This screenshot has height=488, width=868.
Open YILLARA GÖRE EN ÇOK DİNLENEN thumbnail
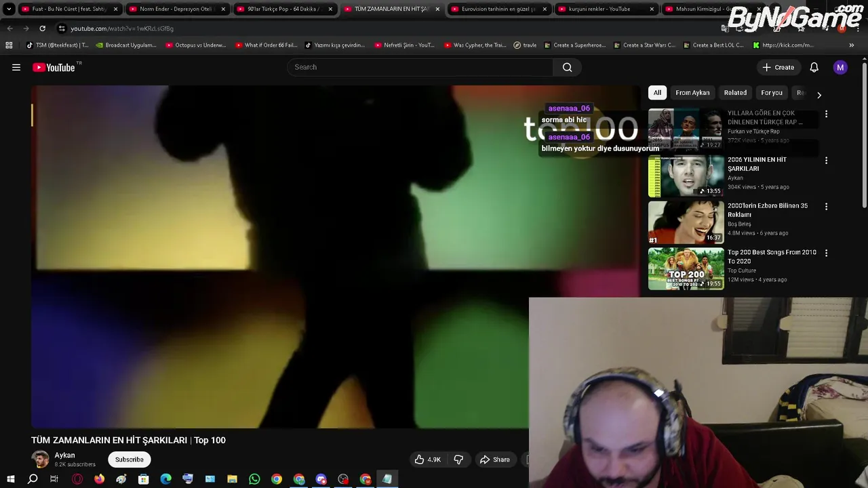[686, 129]
